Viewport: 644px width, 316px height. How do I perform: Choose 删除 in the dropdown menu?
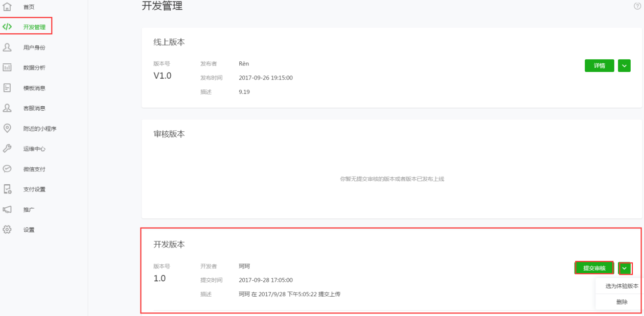(622, 302)
